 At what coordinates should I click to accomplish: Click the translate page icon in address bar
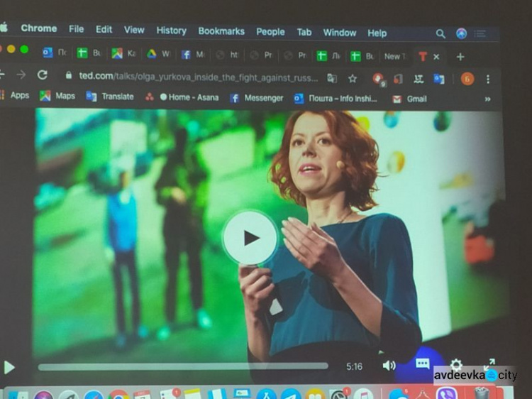pos(332,78)
